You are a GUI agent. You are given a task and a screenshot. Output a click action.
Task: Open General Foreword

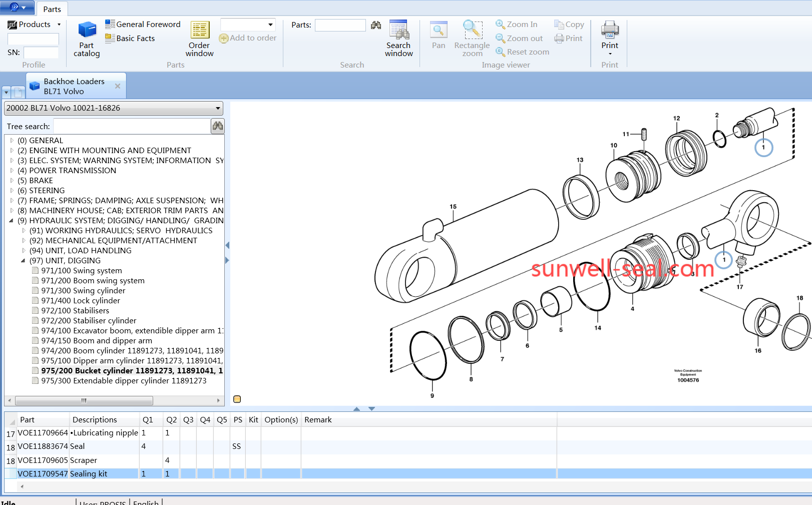(143, 24)
